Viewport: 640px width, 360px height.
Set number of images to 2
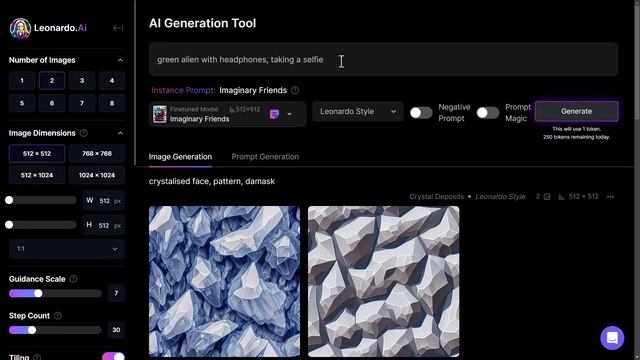52,80
